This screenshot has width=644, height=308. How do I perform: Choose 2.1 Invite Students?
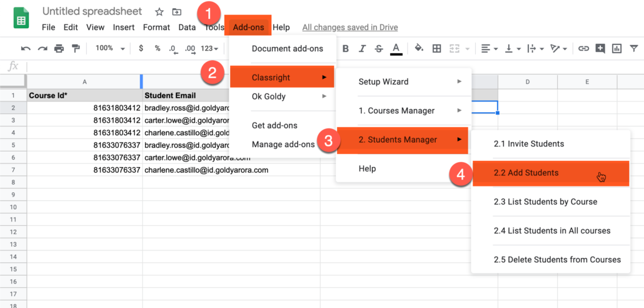pos(550,144)
